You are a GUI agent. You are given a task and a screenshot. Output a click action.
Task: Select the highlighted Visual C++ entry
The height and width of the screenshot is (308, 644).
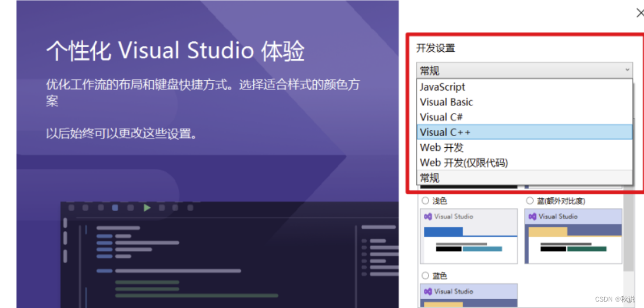(x=525, y=133)
